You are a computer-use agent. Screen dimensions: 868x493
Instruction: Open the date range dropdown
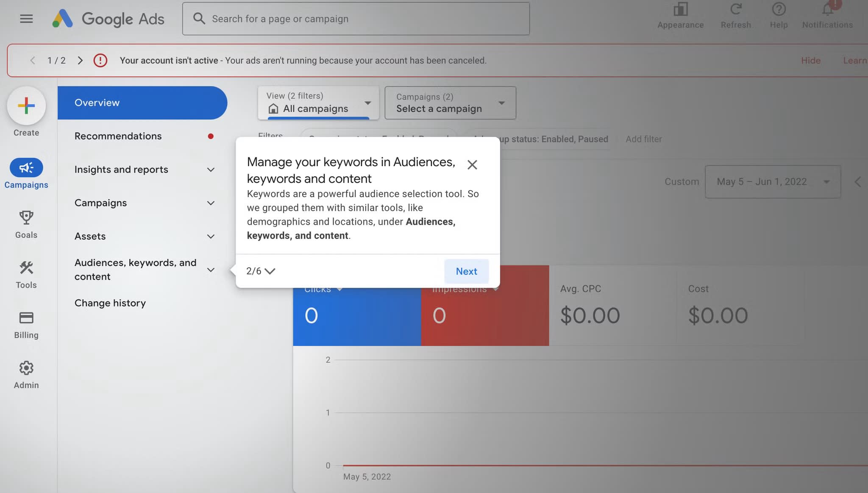pos(773,182)
